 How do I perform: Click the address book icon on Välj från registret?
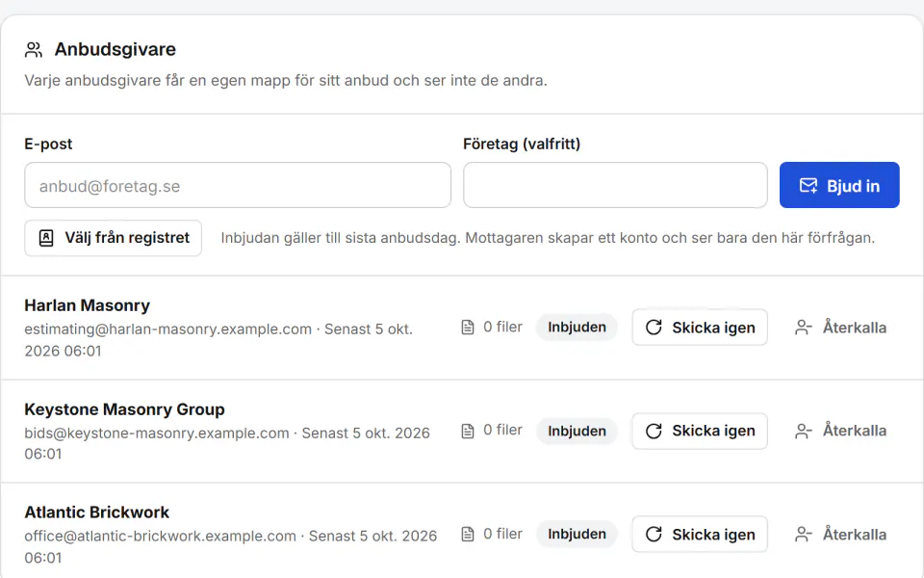(46, 238)
